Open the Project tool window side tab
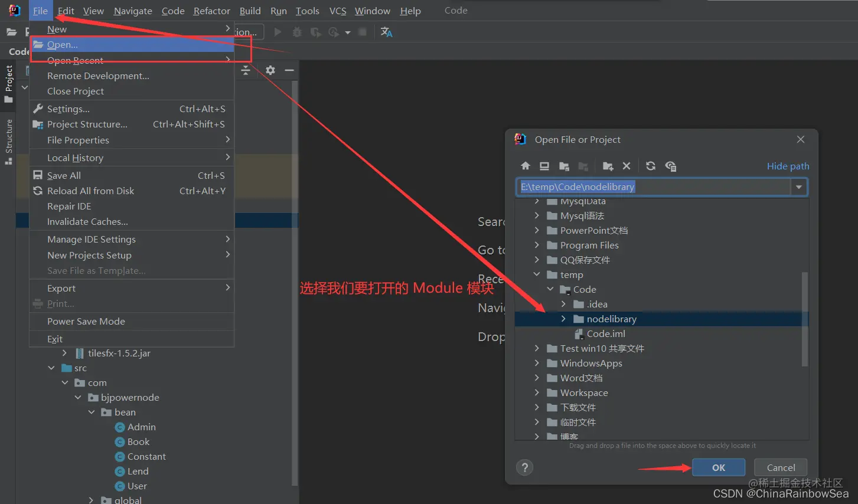Viewport: 858px width, 504px height. click(8, 83)
